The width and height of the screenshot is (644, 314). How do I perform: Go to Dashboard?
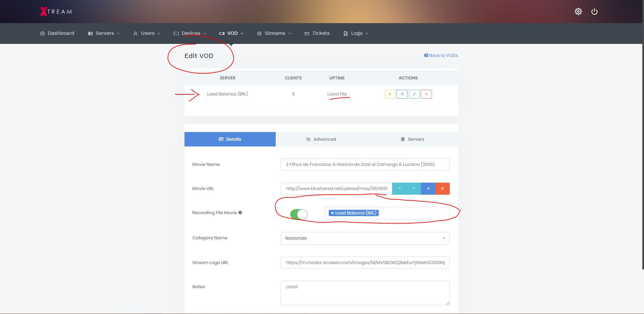coord(57,34)
